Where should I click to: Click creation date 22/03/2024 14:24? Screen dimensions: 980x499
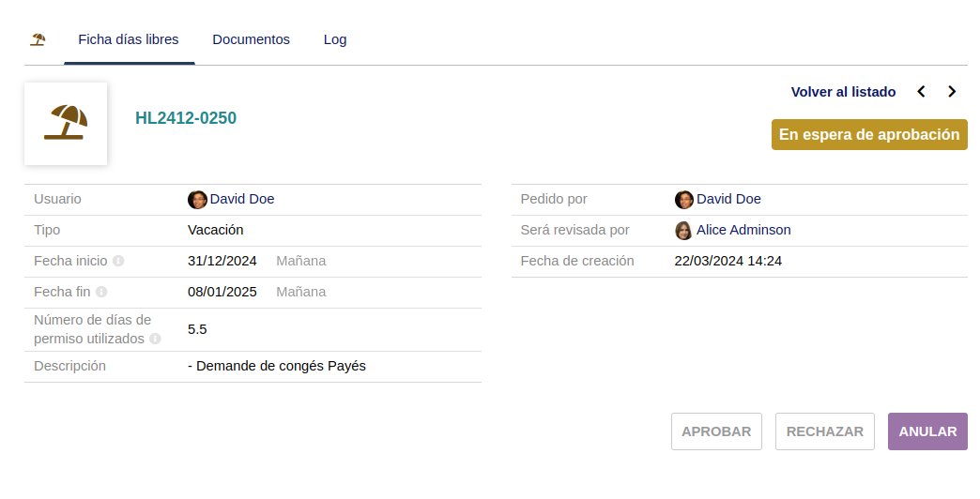point(728,261)
